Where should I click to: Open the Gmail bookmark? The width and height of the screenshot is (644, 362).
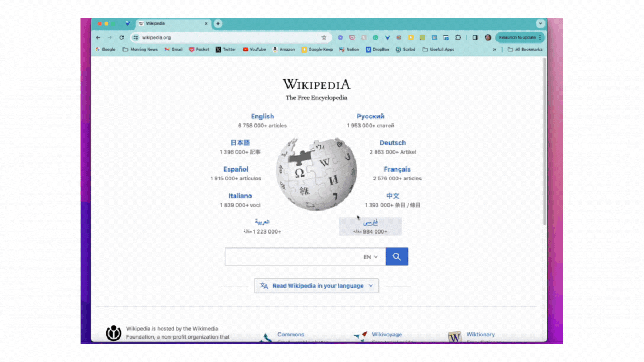pos(173,50)
